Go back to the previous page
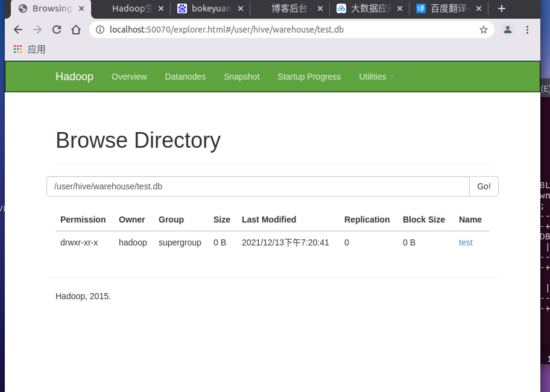 18,30
